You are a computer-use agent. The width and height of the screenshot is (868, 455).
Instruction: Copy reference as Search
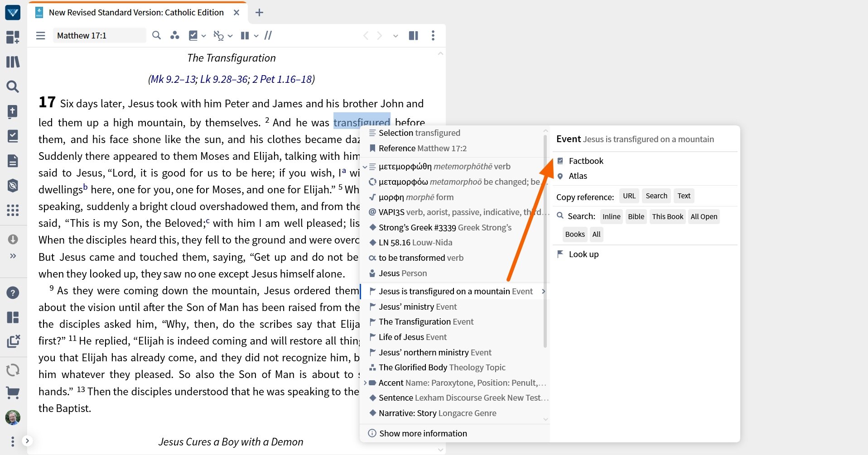[x=656, y=196]
